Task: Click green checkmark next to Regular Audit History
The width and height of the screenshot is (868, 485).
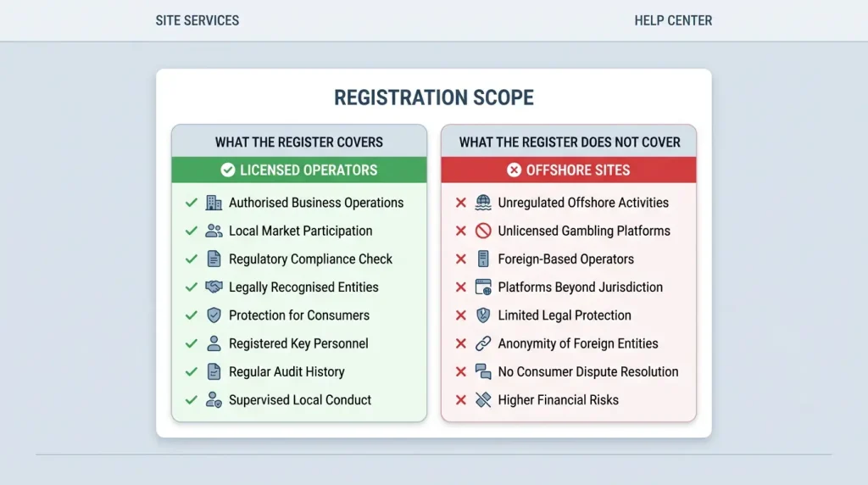Action: pos(192,371)
